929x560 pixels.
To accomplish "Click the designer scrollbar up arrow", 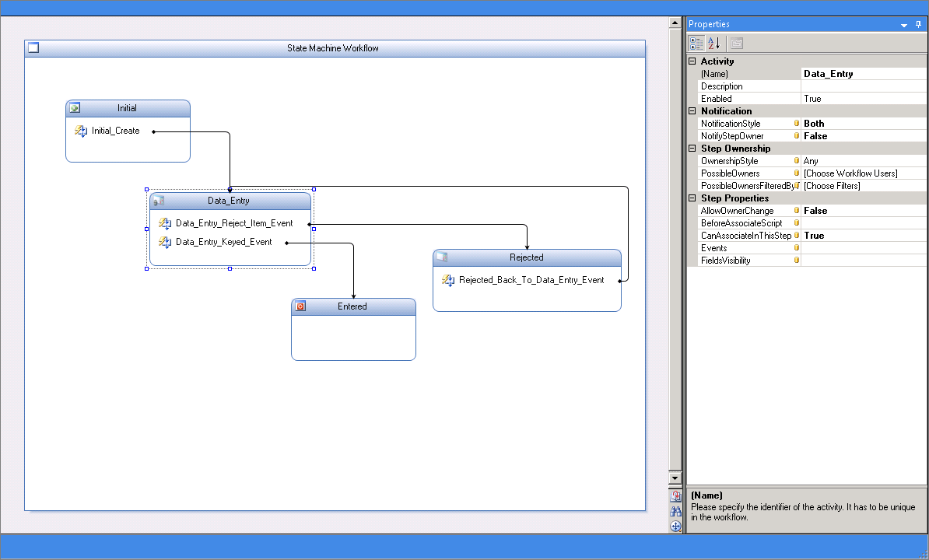I will click(x=675, y=23).
